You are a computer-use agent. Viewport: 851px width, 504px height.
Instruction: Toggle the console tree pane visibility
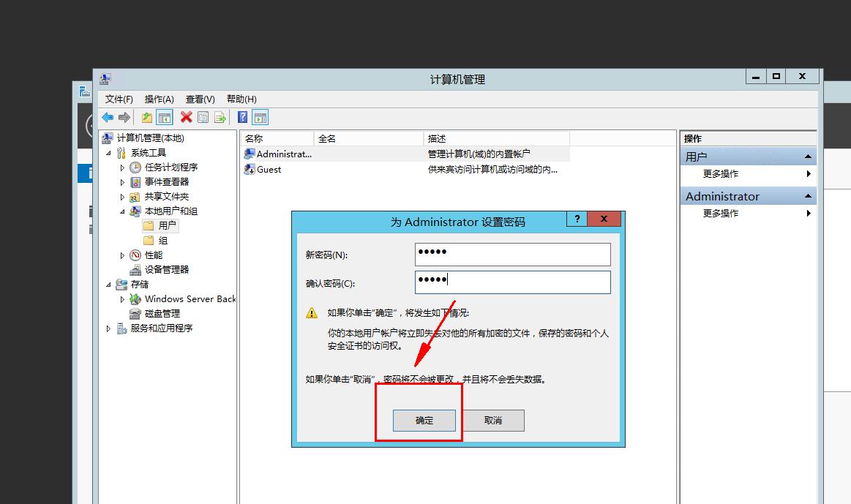coord(165,117)
